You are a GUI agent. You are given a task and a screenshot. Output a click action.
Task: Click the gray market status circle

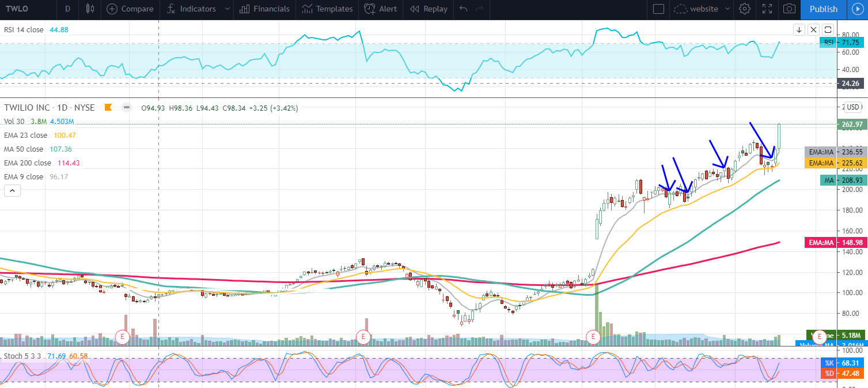(127, 107)
